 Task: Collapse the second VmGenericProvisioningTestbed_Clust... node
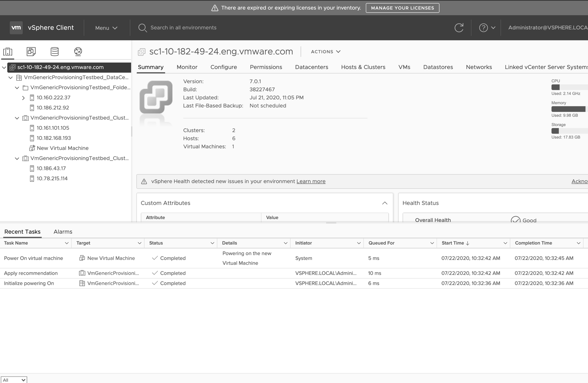17,158
